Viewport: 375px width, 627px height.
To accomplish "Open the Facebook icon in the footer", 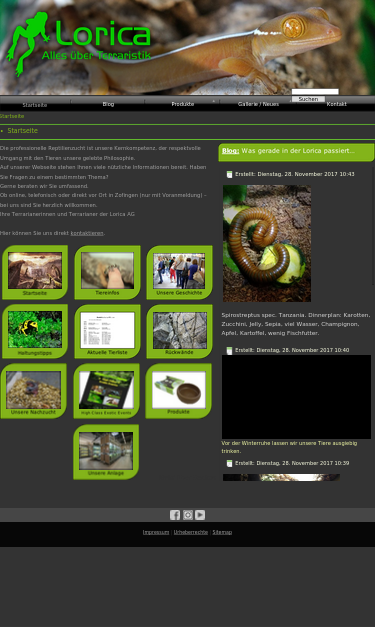I will (x=175, y=515).
